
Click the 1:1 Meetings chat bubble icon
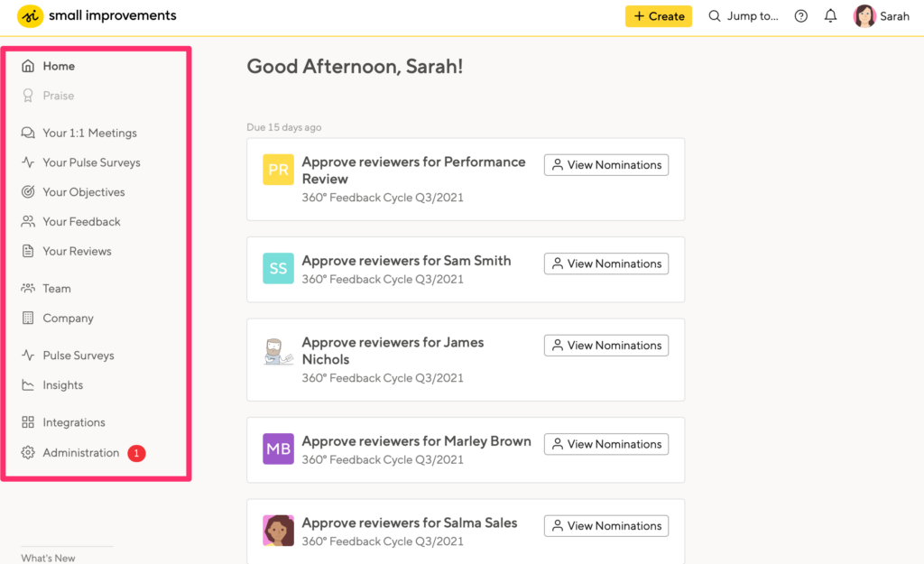(28, 133)
